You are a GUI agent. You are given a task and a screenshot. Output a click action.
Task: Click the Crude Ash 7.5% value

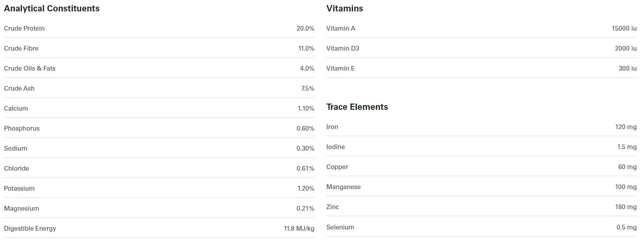click(308, 89)
